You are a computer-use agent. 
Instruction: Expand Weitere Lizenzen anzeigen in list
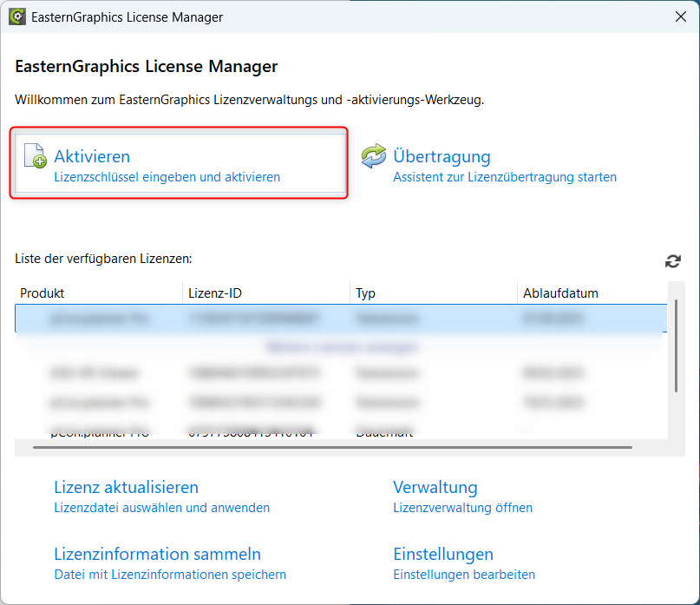click(x=341, y=347)
